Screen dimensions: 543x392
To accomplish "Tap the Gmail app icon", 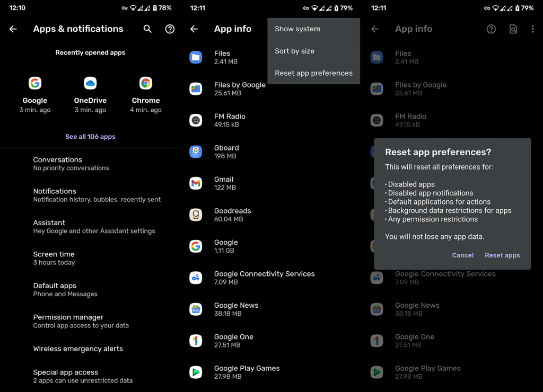I will [x=196, y=183].
